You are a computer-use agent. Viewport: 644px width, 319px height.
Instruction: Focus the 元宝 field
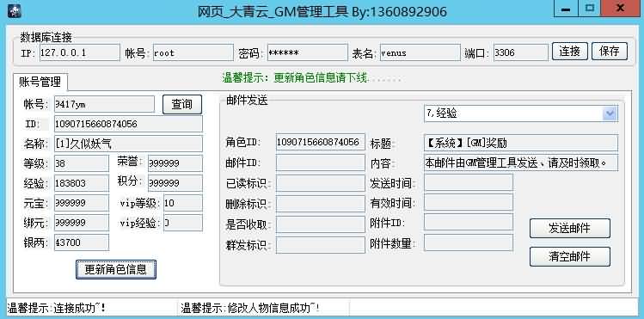(x=82, y=203)
